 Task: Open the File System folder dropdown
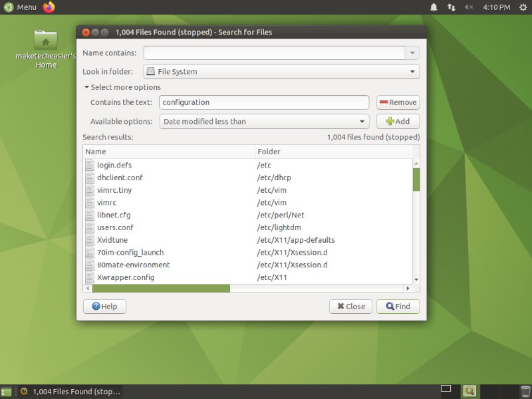point(281,71)
